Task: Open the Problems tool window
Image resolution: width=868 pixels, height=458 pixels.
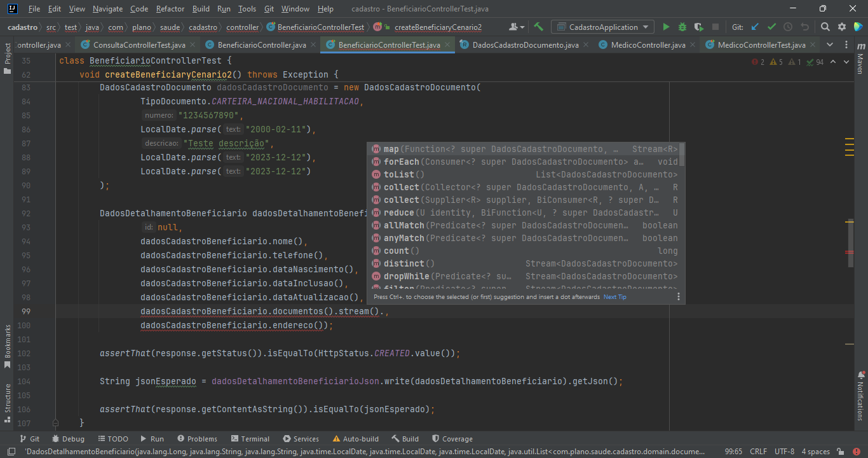Action: [x=197, y=439]
